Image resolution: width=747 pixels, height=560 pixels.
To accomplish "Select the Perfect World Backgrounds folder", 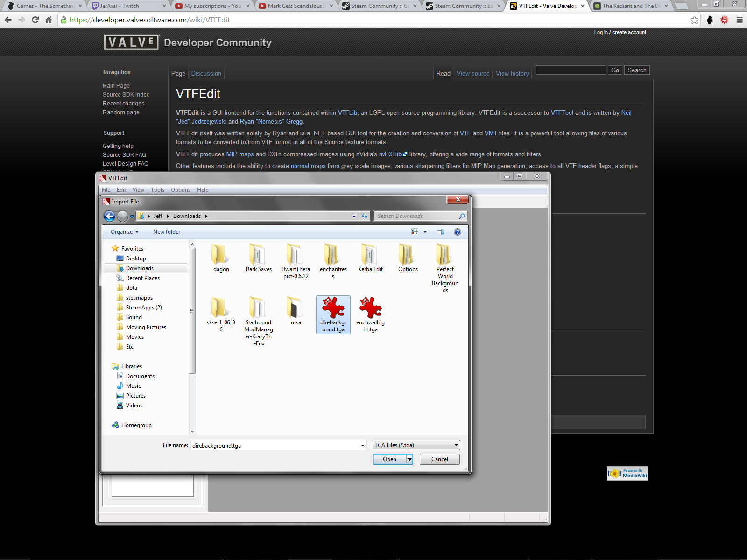I will click(x=445, y=268).
